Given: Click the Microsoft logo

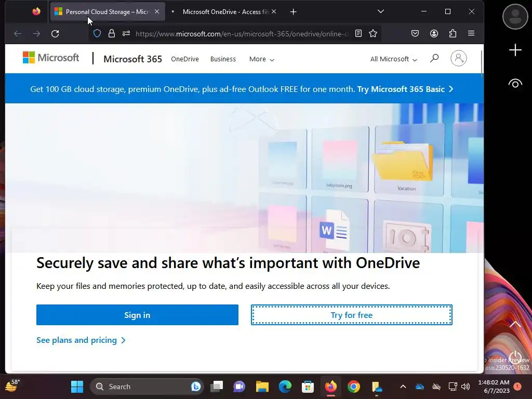Looking at the screenshot, I should (x=51, y=58).
